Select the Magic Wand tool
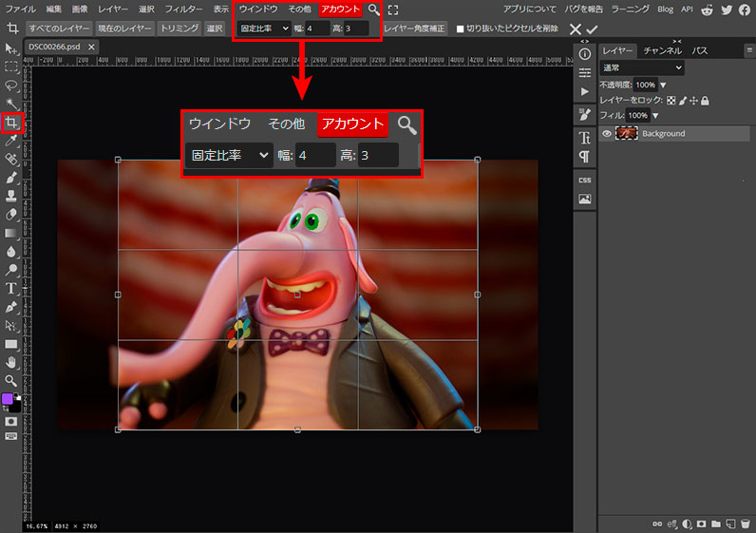The width and height of the screenshot is (756, 533). pos(10,104)
